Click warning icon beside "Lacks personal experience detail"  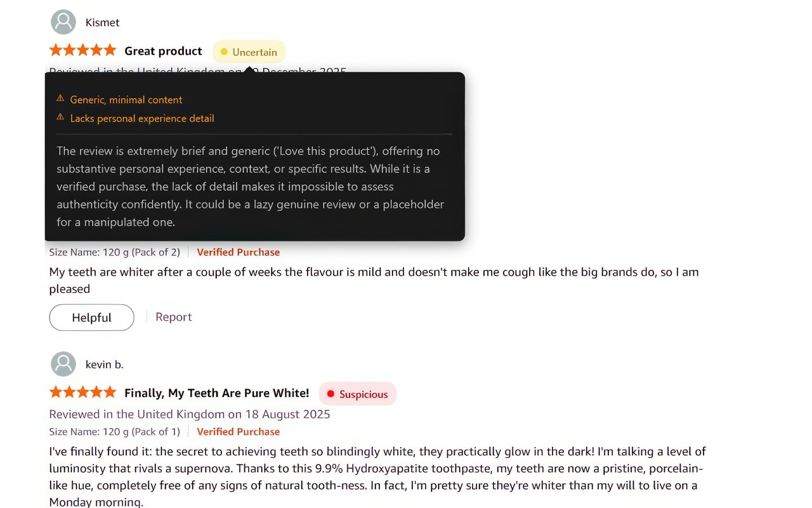pos(59,118)
